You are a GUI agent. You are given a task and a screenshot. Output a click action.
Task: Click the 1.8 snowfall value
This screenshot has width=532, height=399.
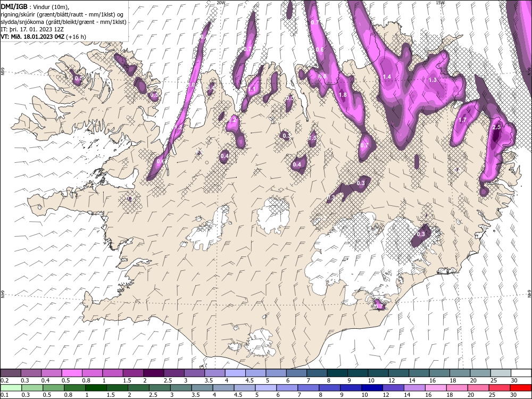pos(343,95)
